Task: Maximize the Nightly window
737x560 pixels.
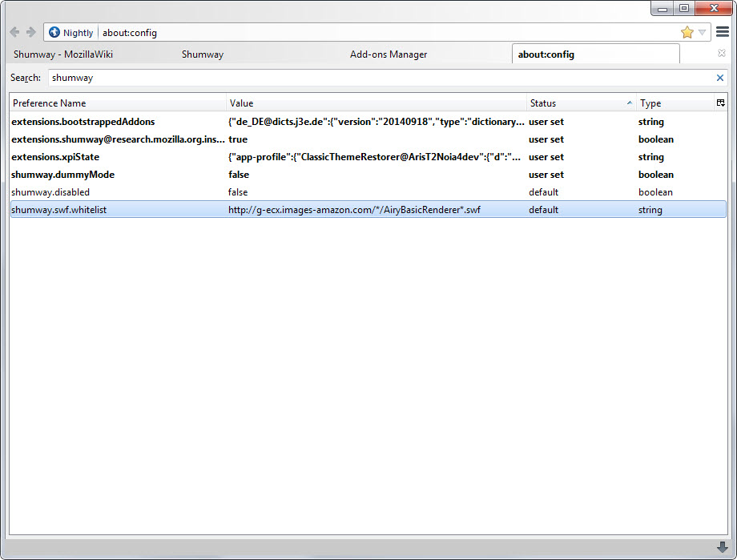Action: tap(684, 8)
